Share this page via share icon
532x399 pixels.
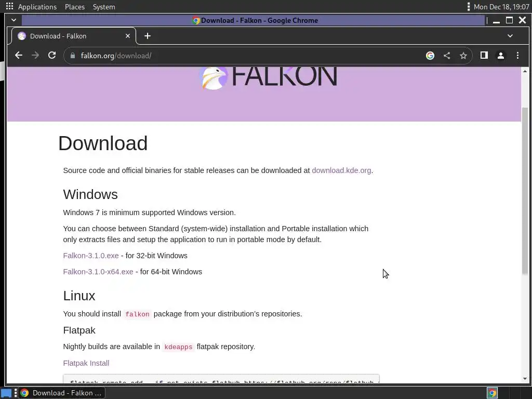(x=447, y=56)
